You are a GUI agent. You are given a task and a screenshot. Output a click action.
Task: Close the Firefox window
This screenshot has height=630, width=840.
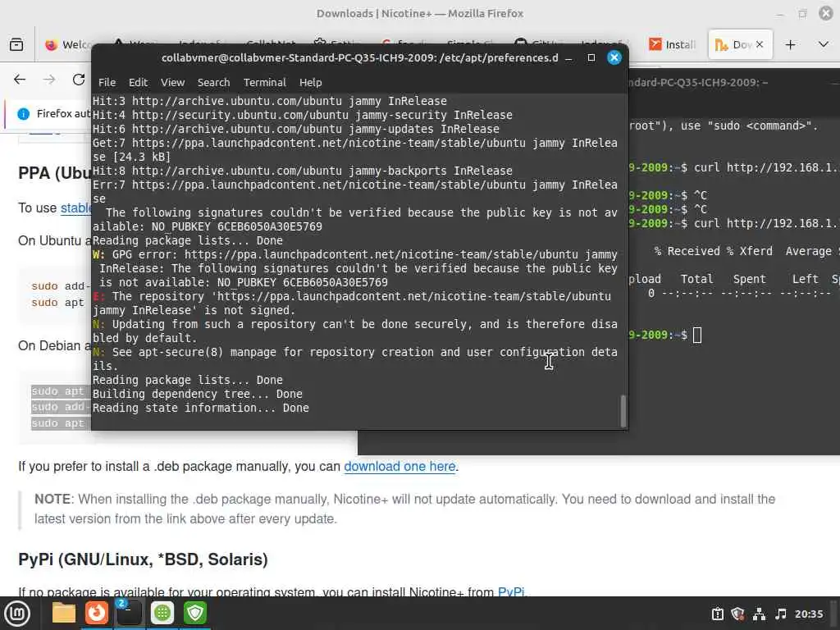tap(826, 13)
